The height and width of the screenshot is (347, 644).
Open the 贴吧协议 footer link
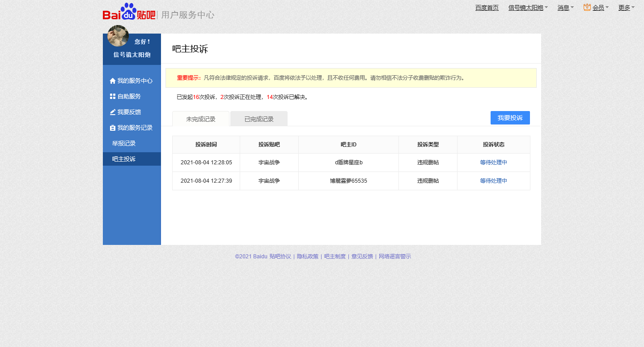pos(280,257)
